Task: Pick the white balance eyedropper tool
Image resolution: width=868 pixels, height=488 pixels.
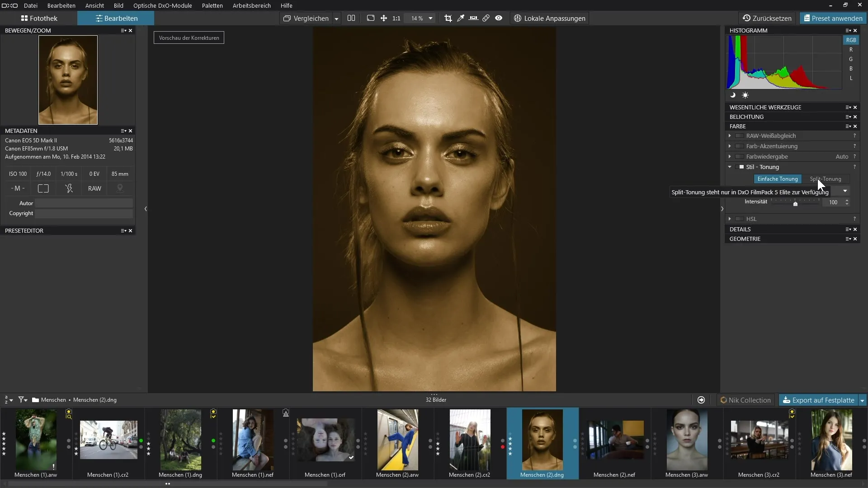Action: (461, 18)
